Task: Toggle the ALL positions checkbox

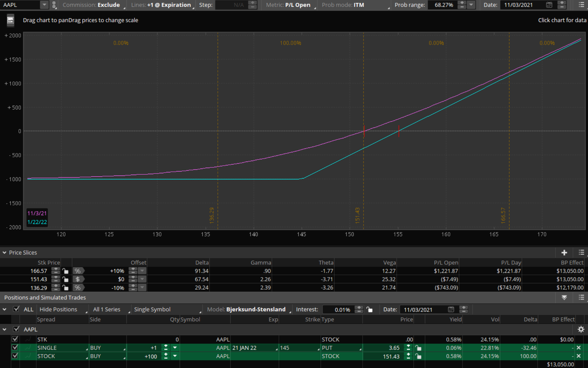Action: [x=16, y=309]
